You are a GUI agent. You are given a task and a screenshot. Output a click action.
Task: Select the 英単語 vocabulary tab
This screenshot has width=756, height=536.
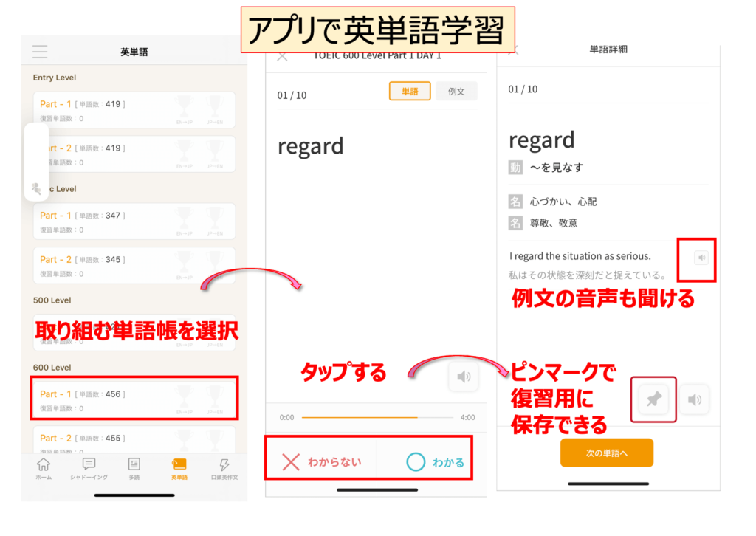(179, 469)
